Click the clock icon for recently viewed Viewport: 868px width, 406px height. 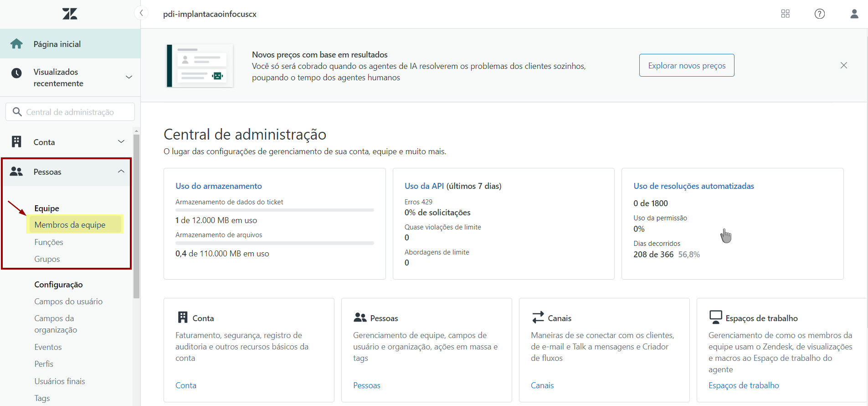(17, 73)
